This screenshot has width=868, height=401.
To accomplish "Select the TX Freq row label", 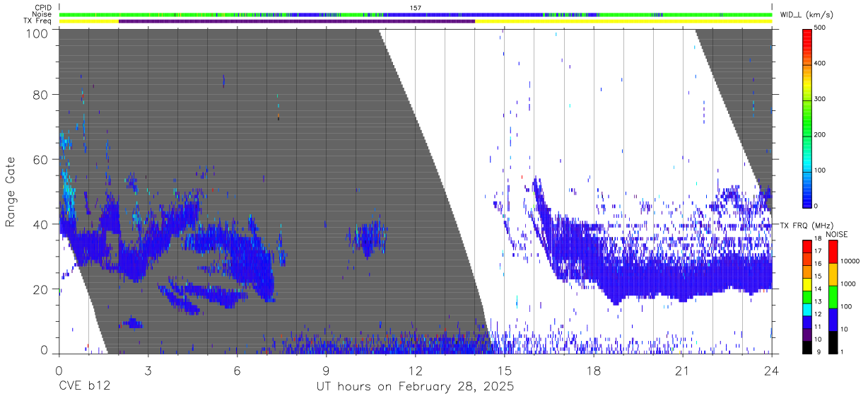I will [x=39, y=21].
